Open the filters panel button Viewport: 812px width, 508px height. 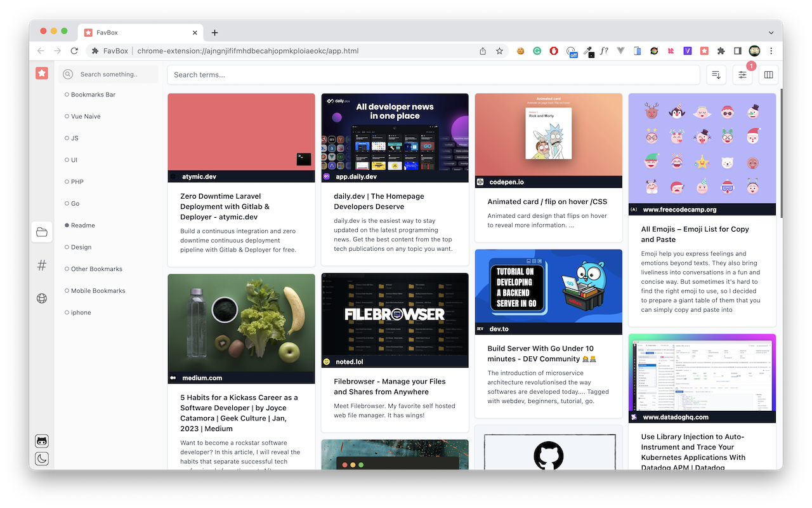click(x=742, y=74)
